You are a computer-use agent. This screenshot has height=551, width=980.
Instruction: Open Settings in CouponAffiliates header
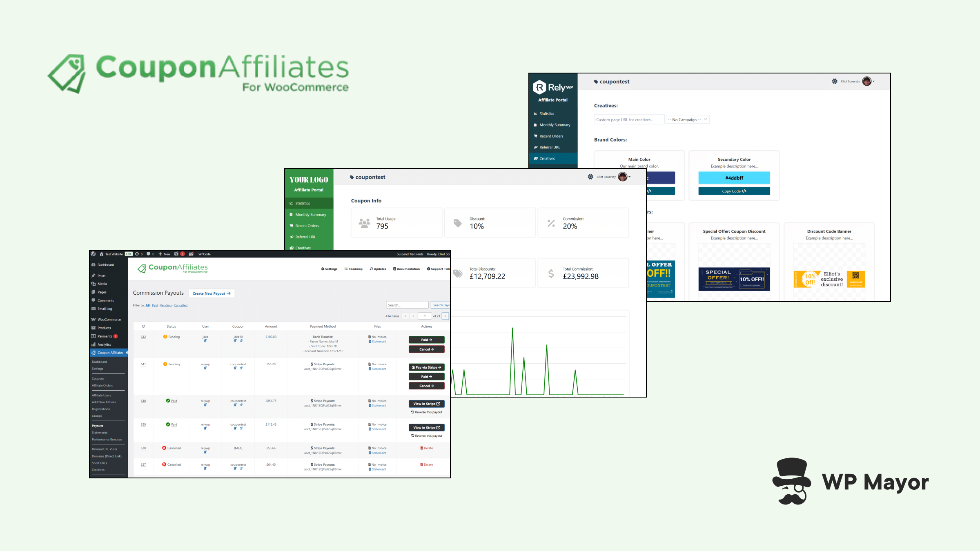[x=329, y=269]
